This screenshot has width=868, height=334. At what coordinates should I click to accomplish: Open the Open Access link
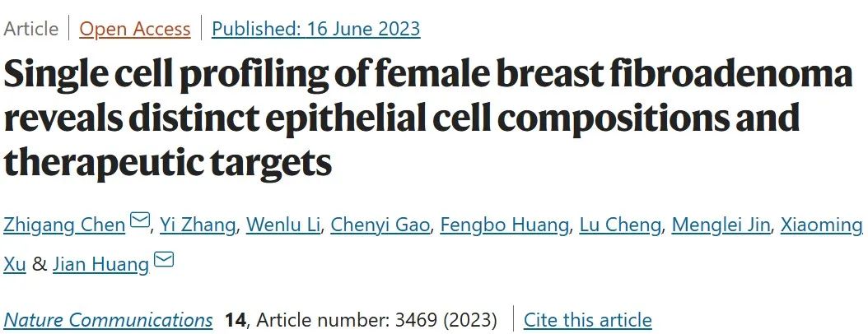[135, 29]
